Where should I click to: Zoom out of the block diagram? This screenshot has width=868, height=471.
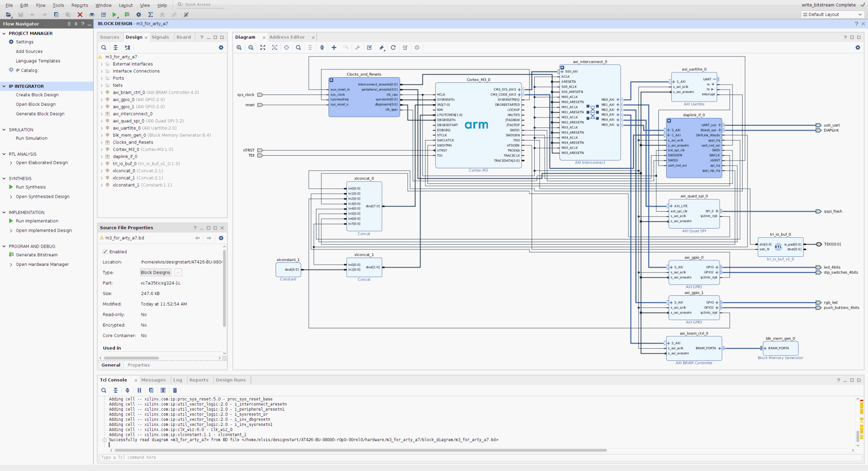click(251, 48)
